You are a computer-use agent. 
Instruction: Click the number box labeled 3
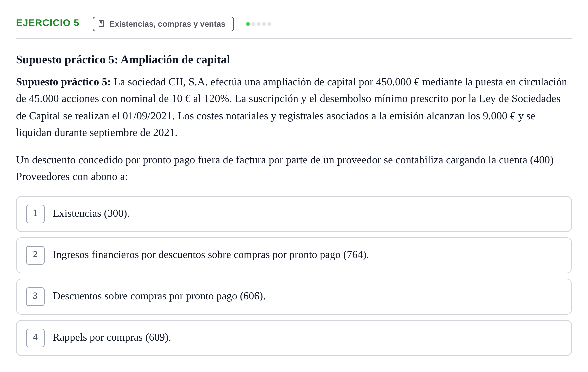click(35, 297)
